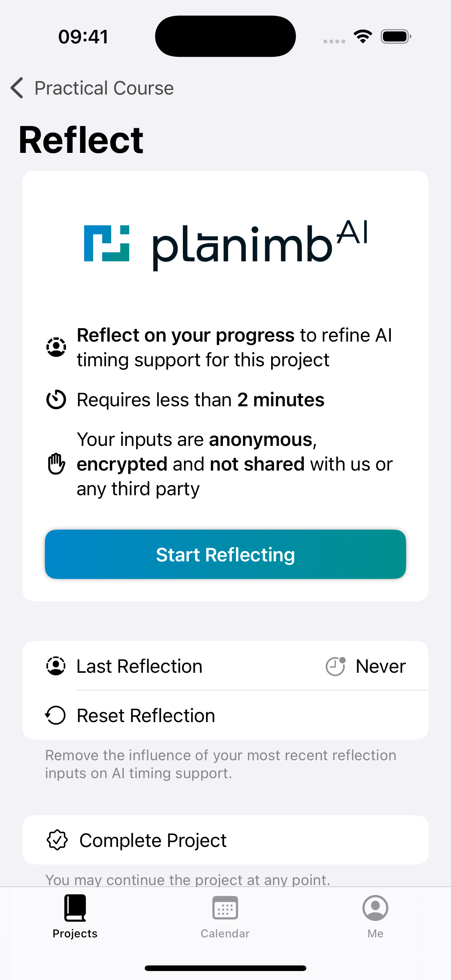This screenshot has width=451, height=980.
Task: Open the Last Reflection row
Action: (x=225, y=666)
